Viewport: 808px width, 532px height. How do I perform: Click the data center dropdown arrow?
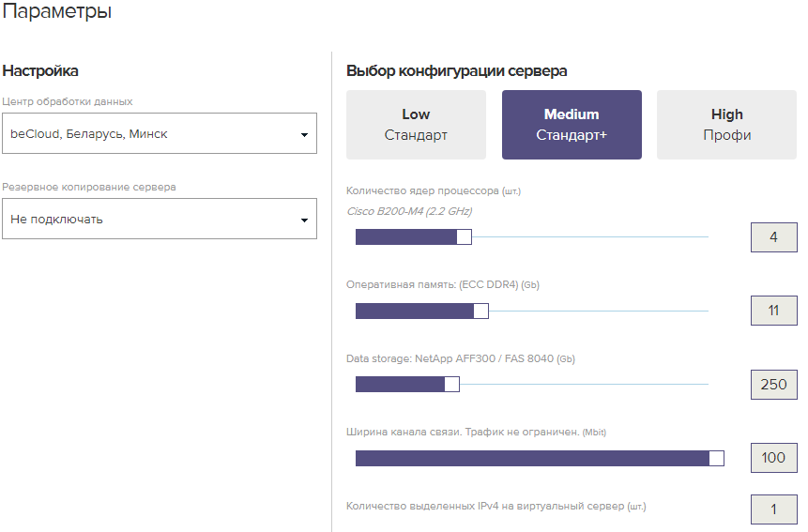[304, 134]
